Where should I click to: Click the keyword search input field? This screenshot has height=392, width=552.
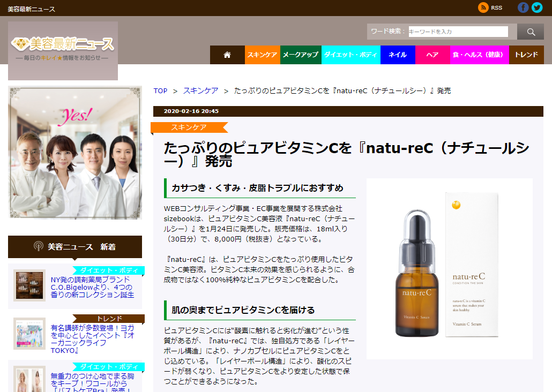coord(458,32)
